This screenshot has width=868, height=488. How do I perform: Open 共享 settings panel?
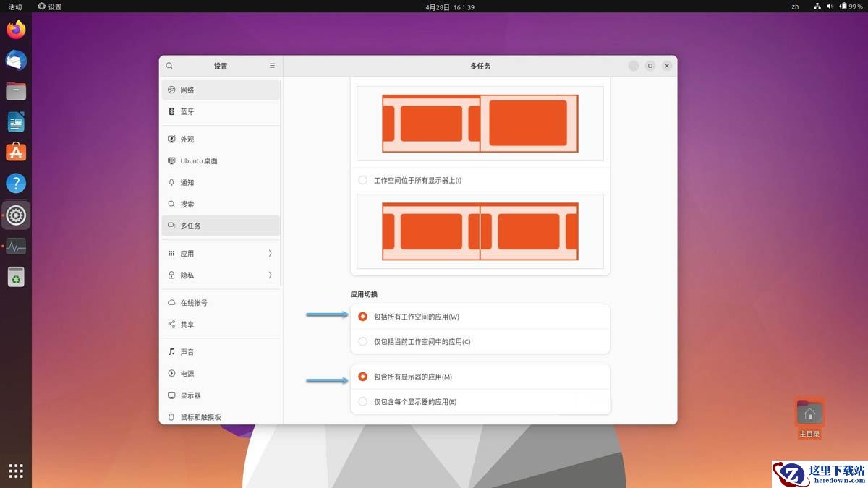tap(221, 324)
